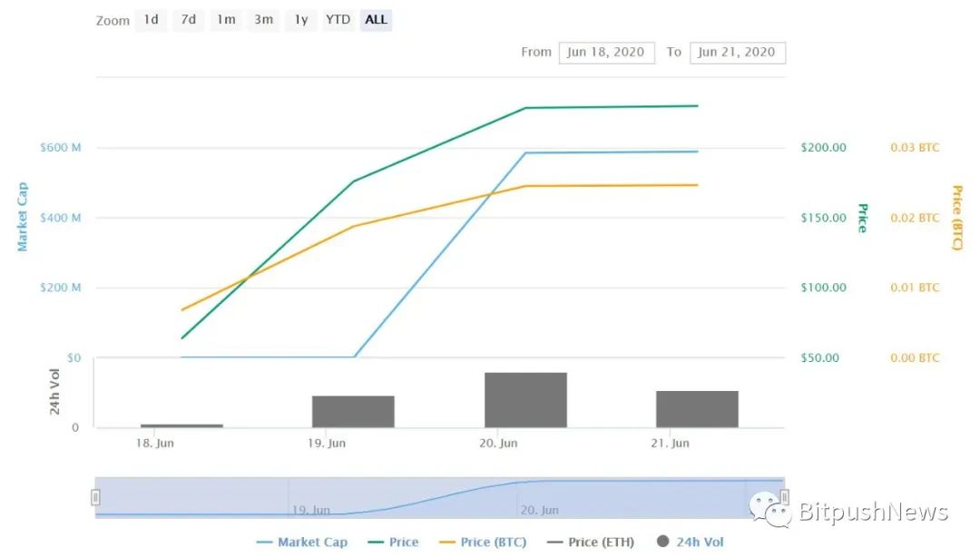Select the 1d zoom range

coord(151,20)
